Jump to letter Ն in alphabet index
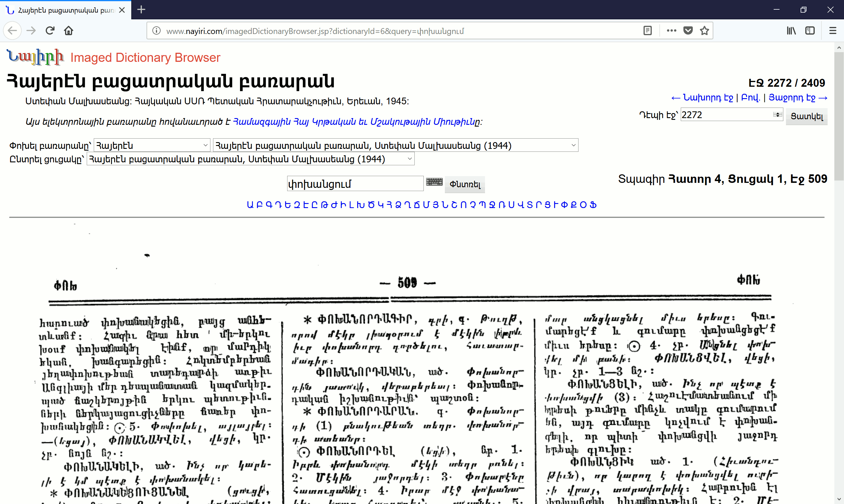Image resolution: width=844 pixels, height=504 pixels. pyautogui.click(x=445, y=205)
